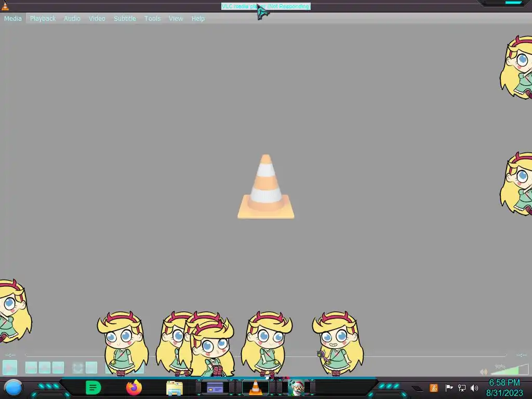Screen dimensions: 532x399
Task: Open the green chat-bubble app on taskbar
Action: click(94, 388)
